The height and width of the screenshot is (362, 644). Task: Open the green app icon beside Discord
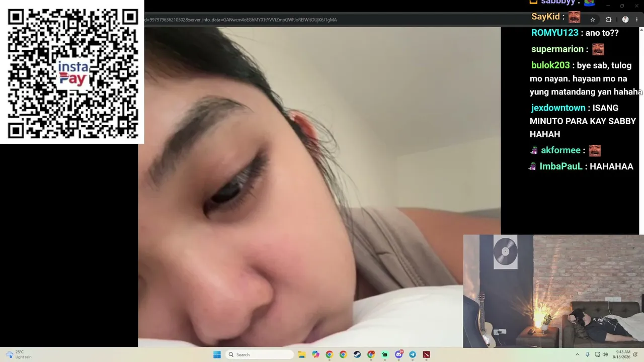click(x=385, y=354)
